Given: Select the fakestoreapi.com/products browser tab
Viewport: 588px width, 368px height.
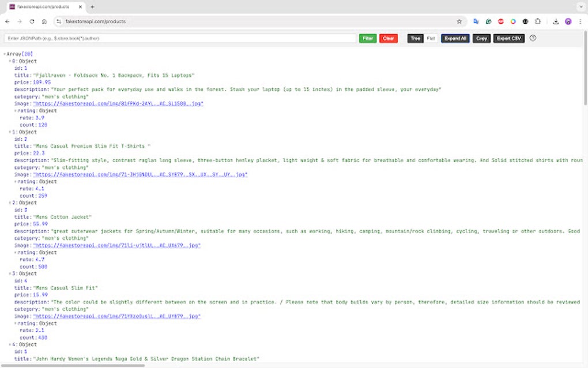Looking at the screenshot, I should (x=40, y=6).
